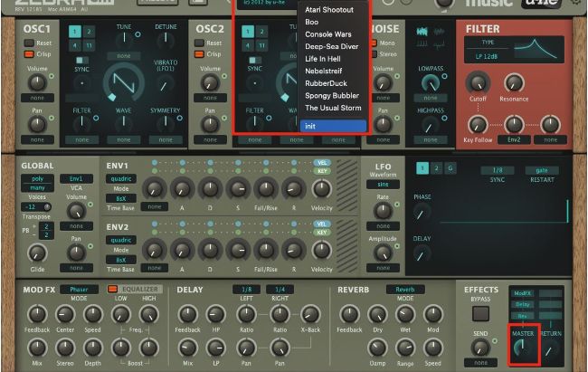Click the Filter Resonance knob

(514, 82)
